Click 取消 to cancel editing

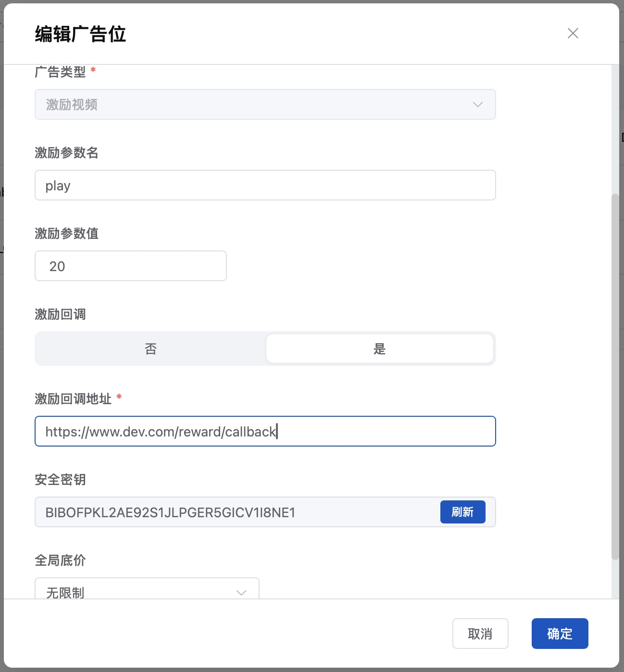point(480,634)
